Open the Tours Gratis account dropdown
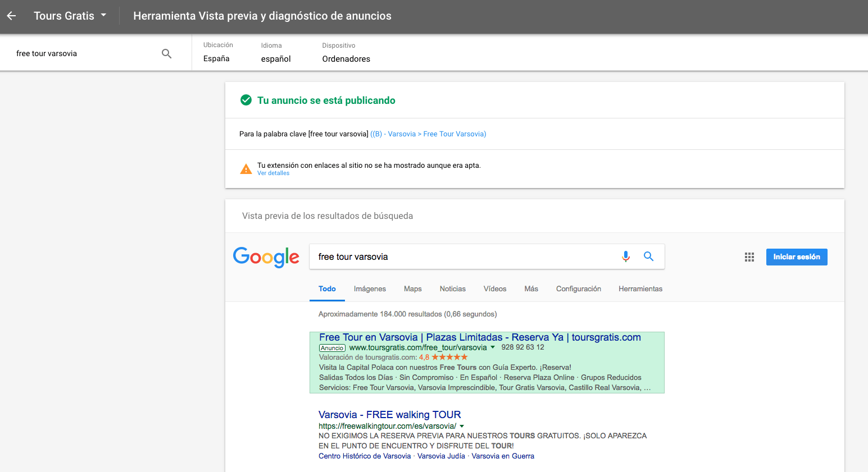Viewport: 868px width, 472px height. [x=70, y=16]
